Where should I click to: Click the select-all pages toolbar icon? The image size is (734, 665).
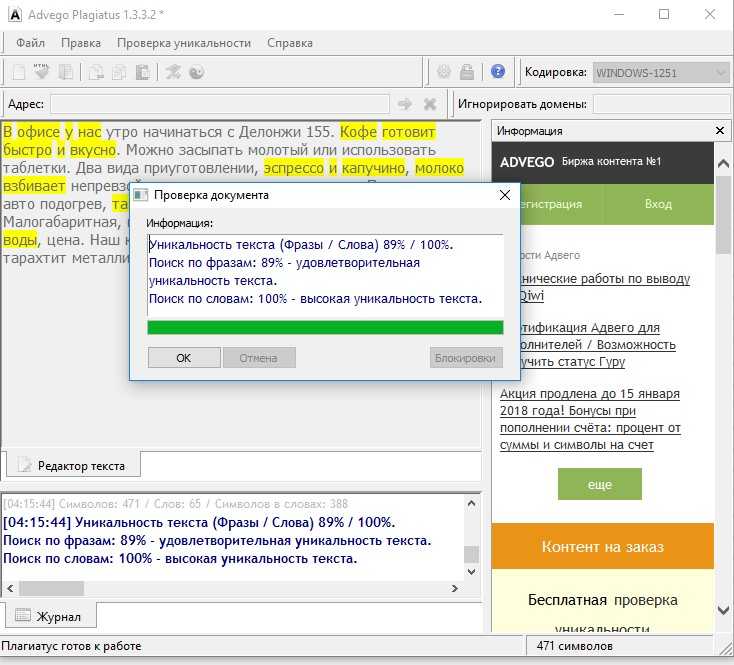point(65,72)
